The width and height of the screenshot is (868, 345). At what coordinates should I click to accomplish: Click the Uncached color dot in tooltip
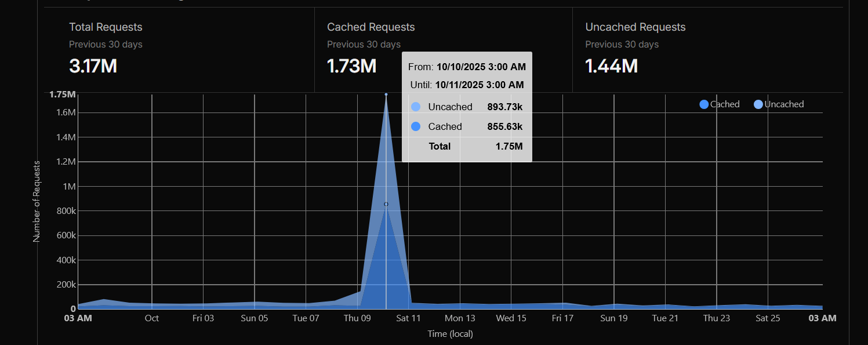pyautogui.click(x=415, y=107)
